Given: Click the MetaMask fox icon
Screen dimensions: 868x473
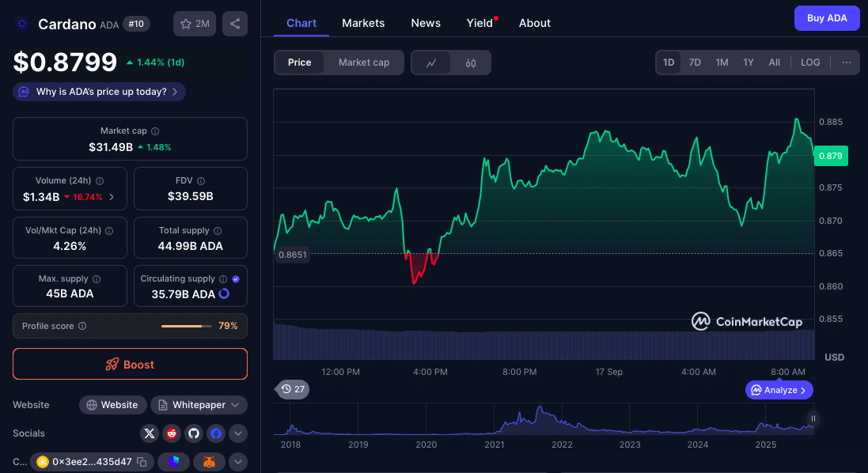Looking at the screenshot, I should pos(209,461).
